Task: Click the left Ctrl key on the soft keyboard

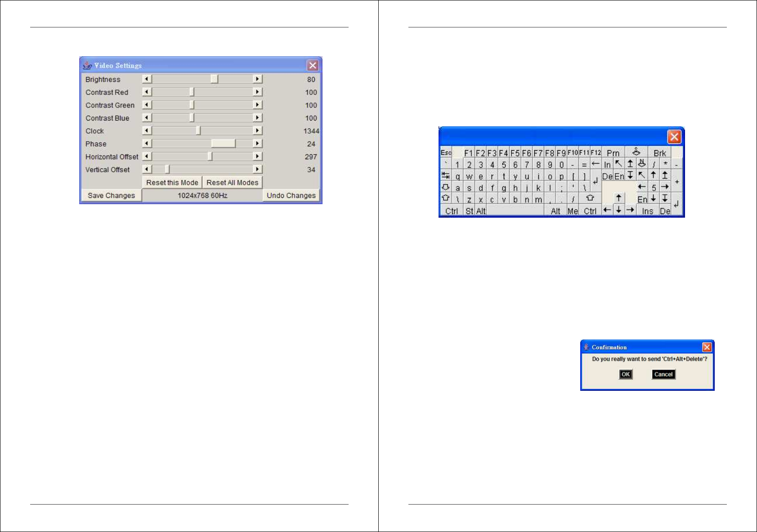Action: 452,210
